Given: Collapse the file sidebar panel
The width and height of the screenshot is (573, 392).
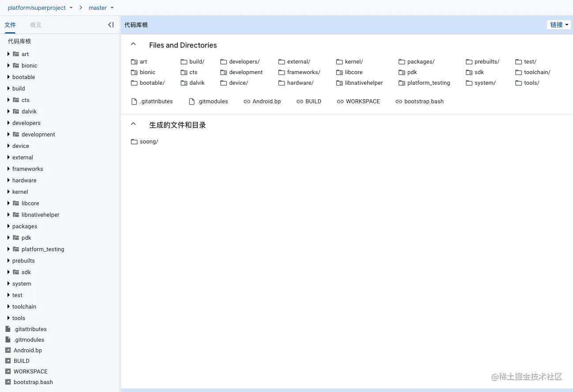Looking at the screenshot, I should point(111,25).
